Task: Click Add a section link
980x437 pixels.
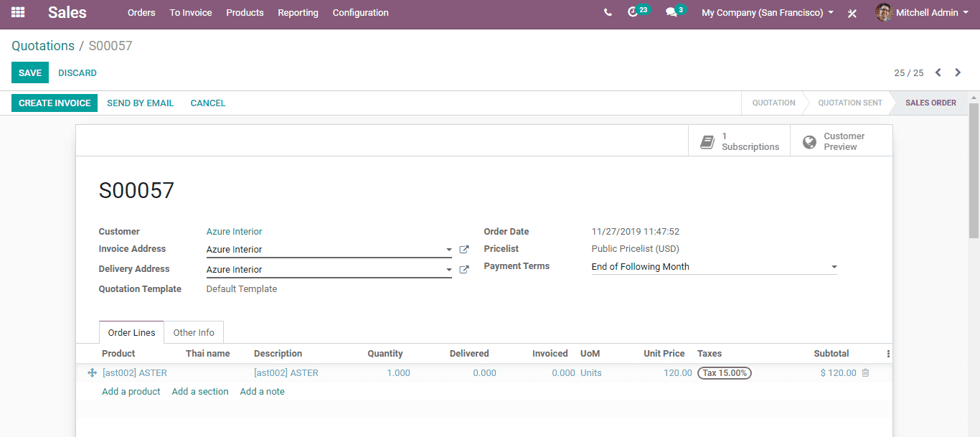Action: point(200,392)
